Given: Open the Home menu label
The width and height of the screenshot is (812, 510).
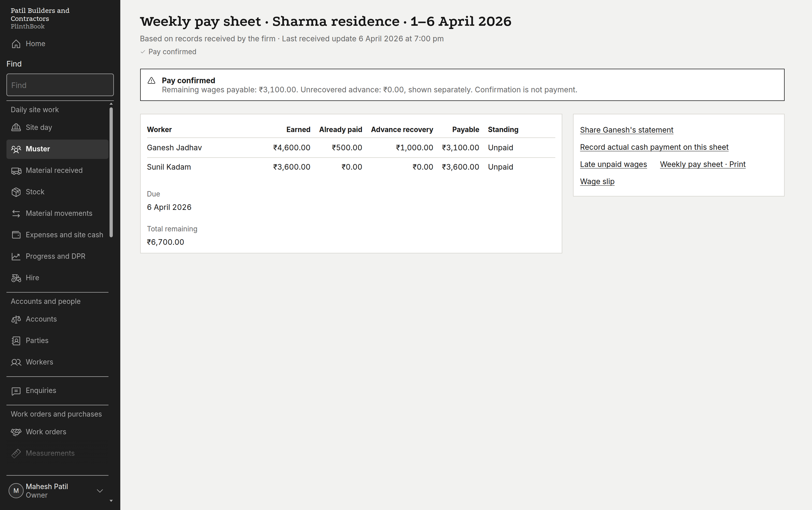Looking at the screenshot, I should [35, 44].
